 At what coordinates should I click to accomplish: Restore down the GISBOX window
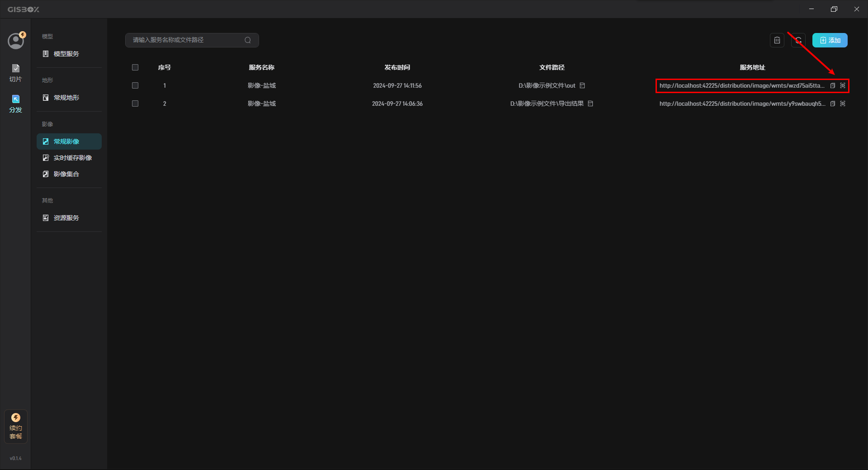834,9
